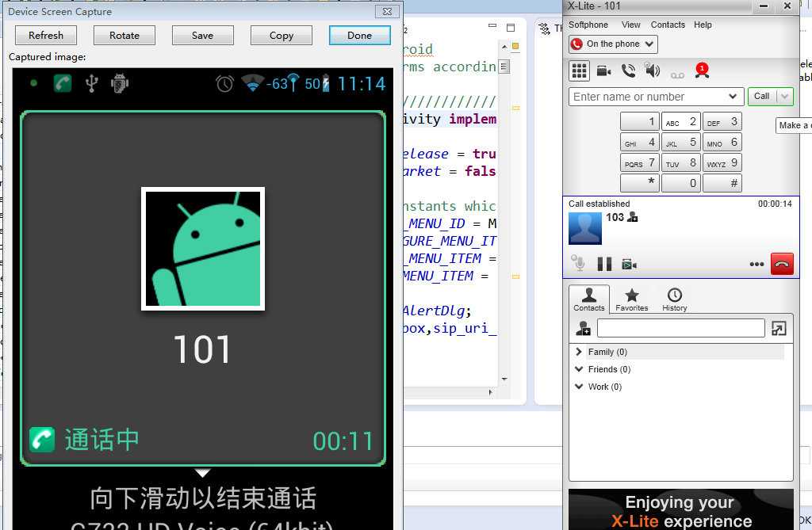Close the Device Screen Capture dialog

click(x=387, y=11)
